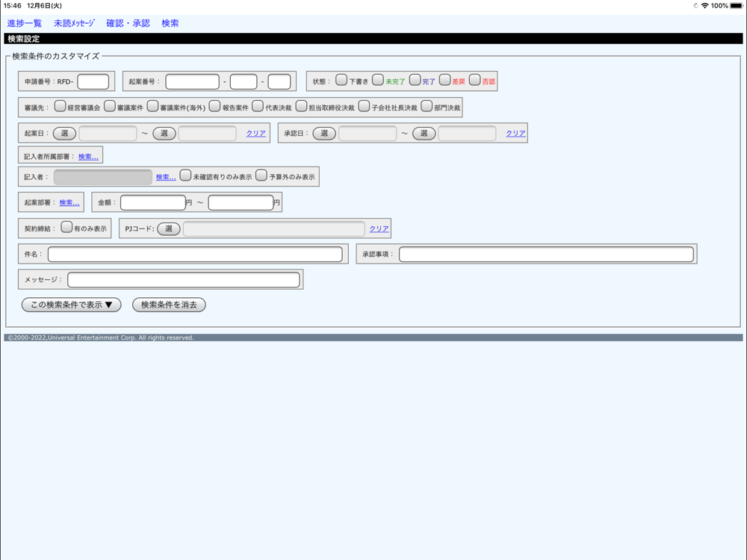Click the 検索条件を消去 button
Screen dimensions: 747x560
169,305
